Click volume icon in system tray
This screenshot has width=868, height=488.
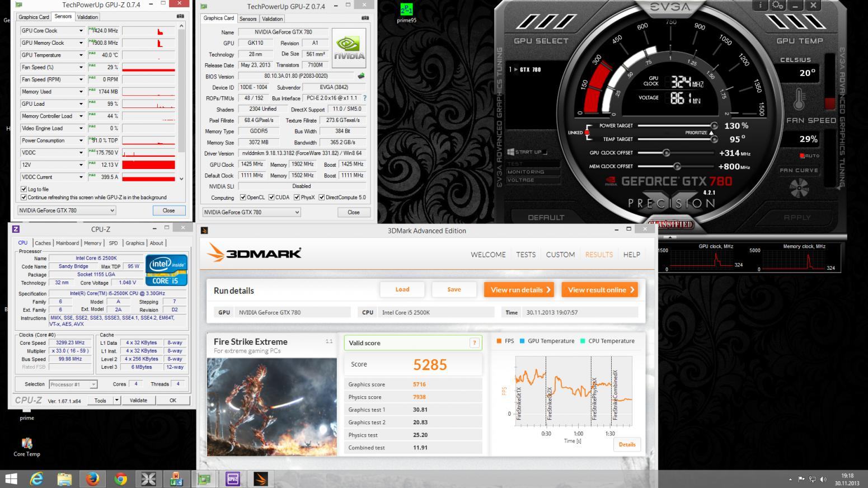[x=823, y=479]
